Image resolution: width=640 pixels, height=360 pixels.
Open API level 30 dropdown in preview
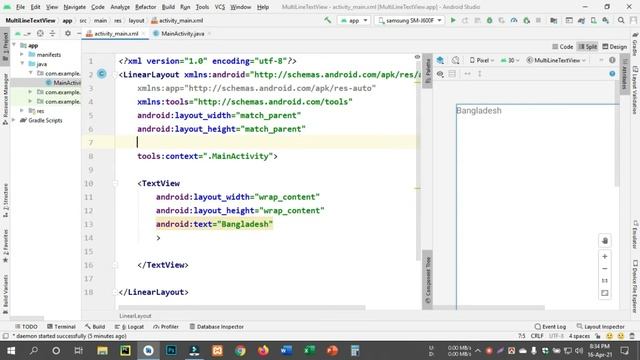(x=509, y=60)
